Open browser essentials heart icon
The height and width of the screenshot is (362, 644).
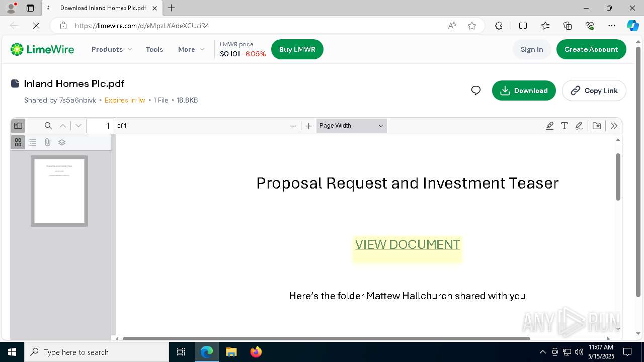[590, 26]
